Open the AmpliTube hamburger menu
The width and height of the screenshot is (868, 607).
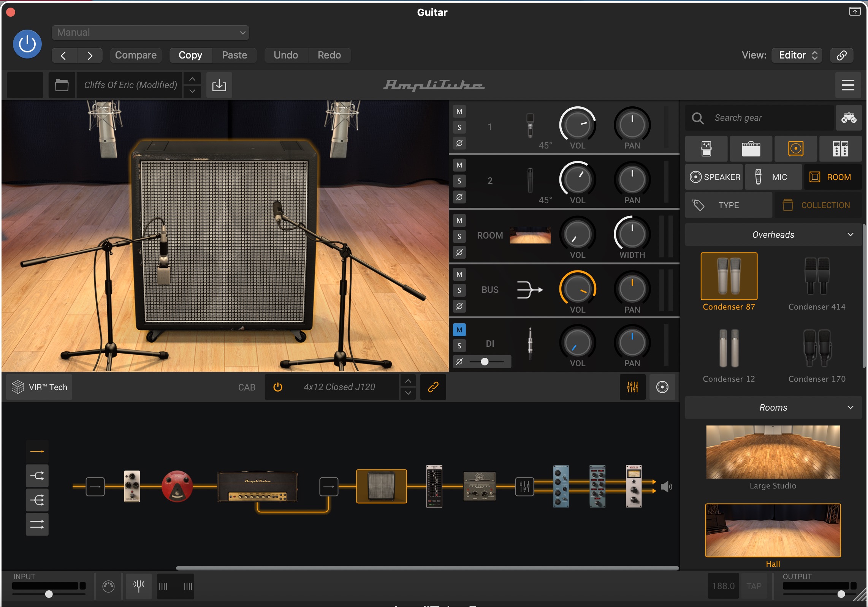(848, 85)
